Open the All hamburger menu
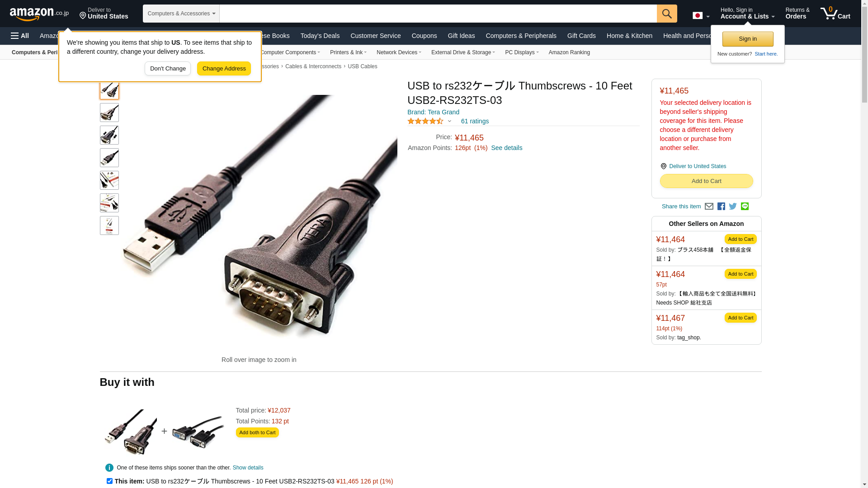This screenshot has width=868, height=488. click(x=20, y=36)
